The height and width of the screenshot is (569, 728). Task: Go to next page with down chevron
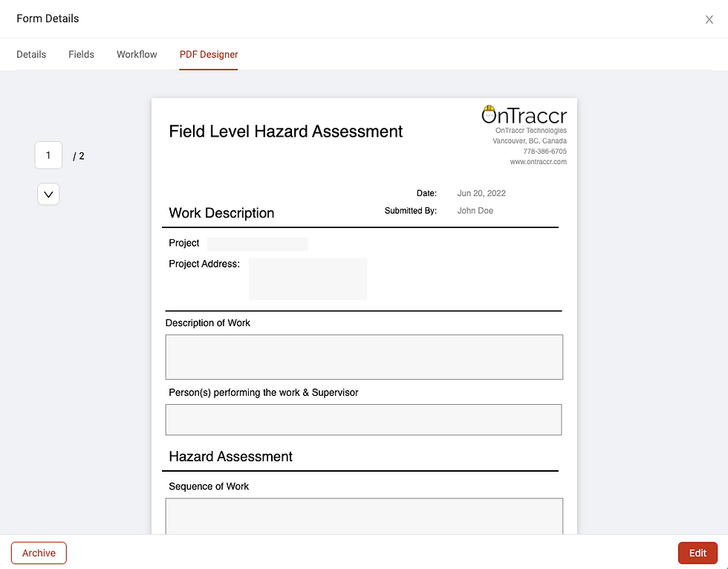pos(48,194)
